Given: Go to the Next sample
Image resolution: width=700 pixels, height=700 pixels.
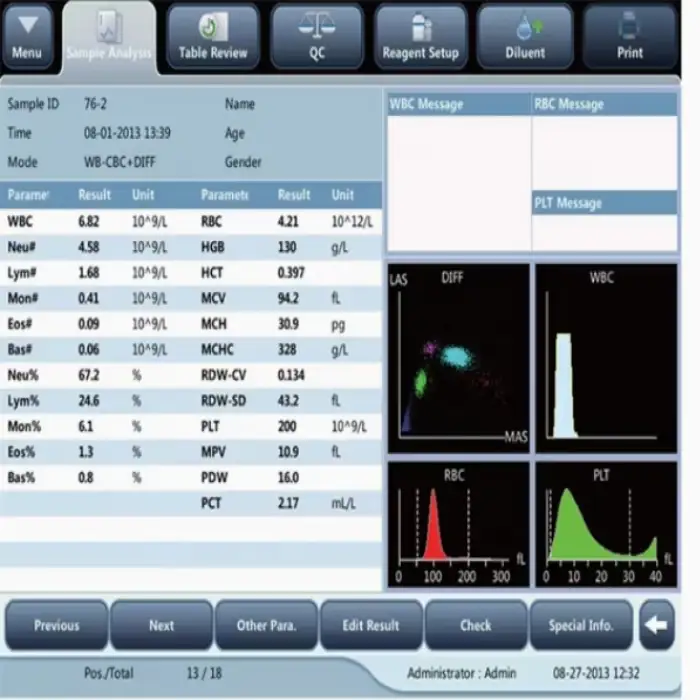Looking at the screenshot, I should tap(162, 626).
